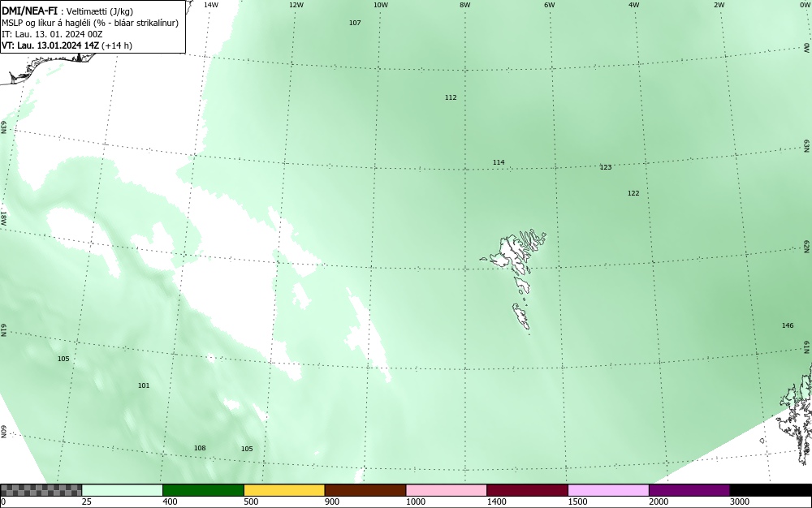Click the 4W longitude label
This screenshot has width=812, height=508.
(x=634, y=5)
